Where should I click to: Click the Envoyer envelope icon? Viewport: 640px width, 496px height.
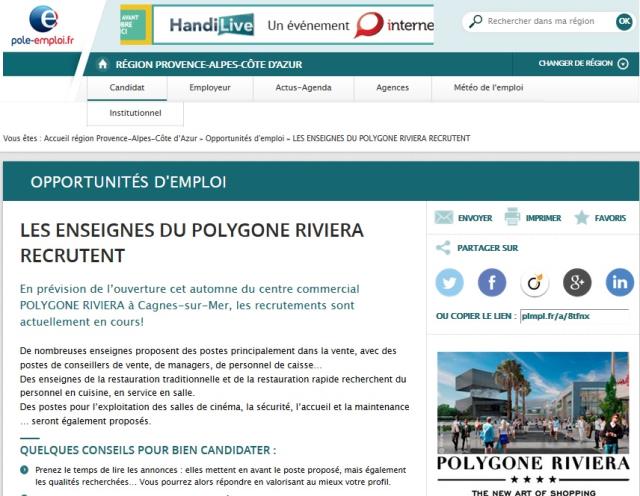[444, 217]
